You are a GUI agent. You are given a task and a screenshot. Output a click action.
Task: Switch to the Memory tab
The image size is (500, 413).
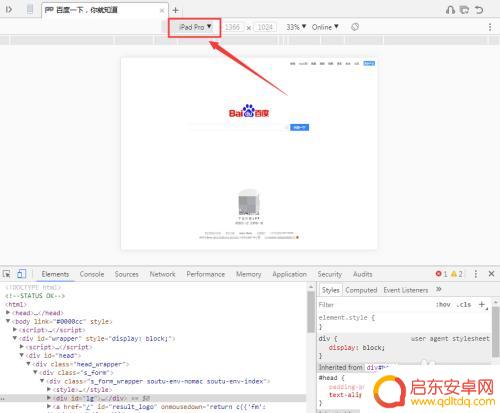coord(249,274)
